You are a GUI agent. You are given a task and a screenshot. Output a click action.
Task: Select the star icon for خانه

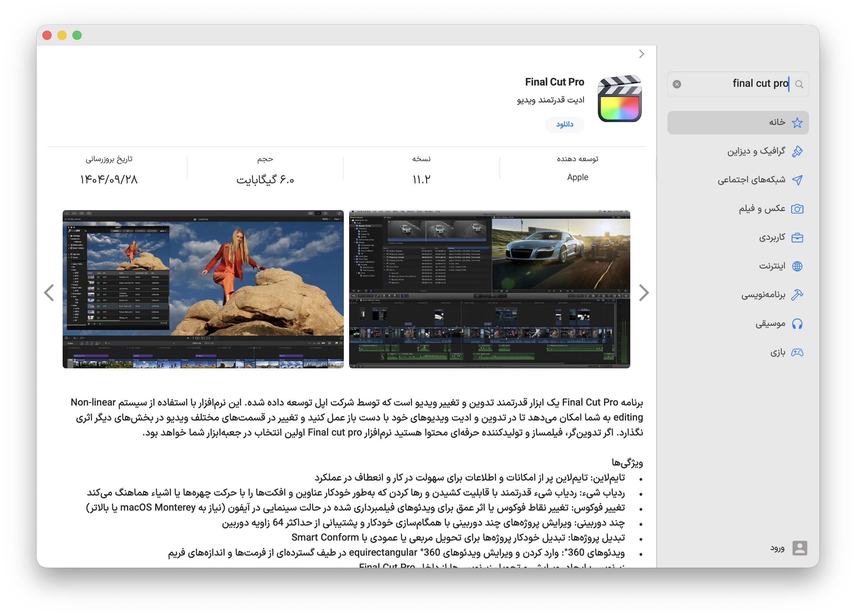798,122
